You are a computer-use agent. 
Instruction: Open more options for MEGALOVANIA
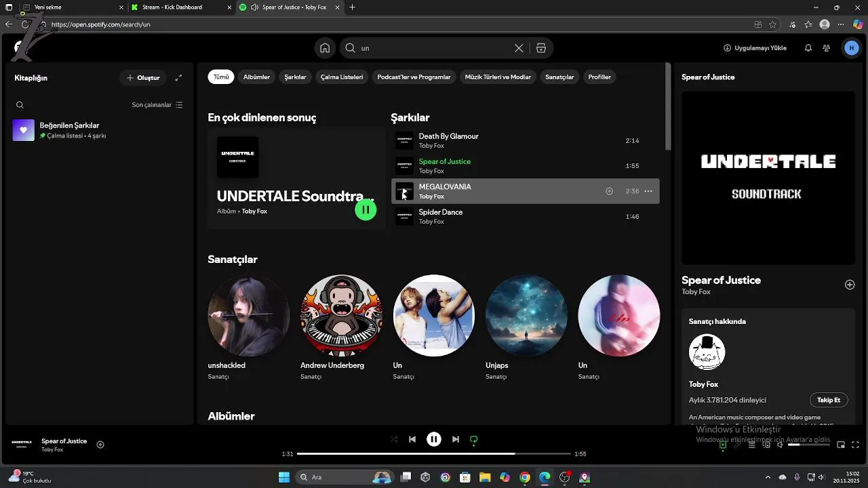(648, 191)
